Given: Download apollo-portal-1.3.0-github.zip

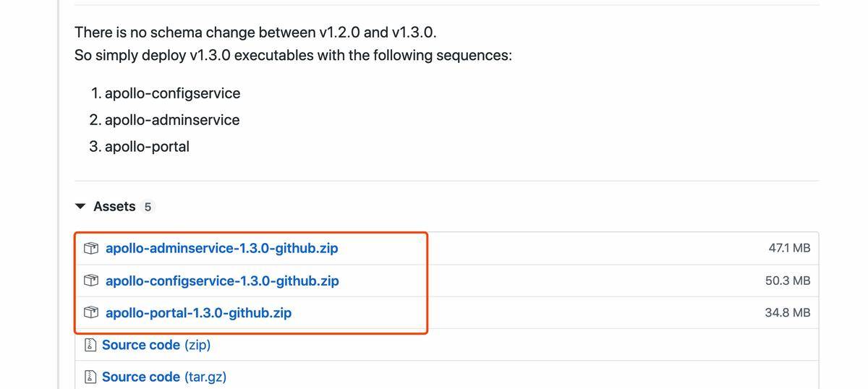Looking at the screenshot, I should pos(198,313).
